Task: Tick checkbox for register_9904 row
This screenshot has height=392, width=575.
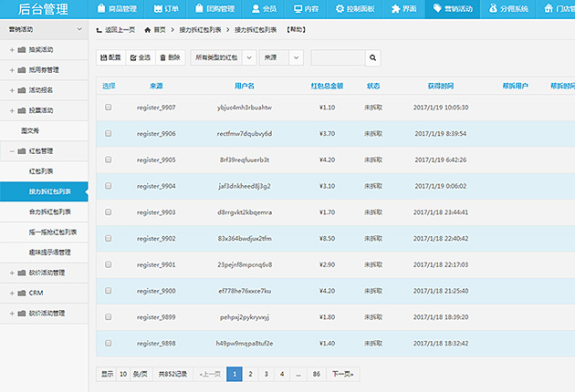Action: tap(109, 186)
